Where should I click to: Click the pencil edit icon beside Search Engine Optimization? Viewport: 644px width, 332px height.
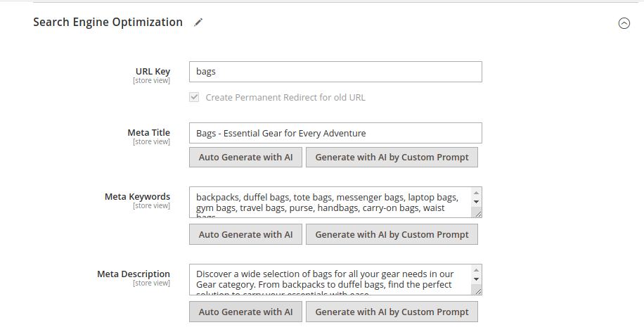point(198,23)
